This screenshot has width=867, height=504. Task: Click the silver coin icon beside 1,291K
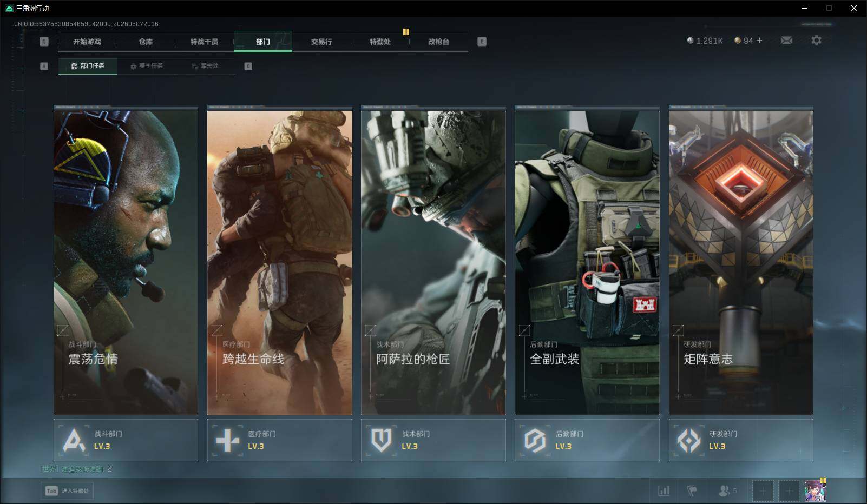click(x=690, y=41)
